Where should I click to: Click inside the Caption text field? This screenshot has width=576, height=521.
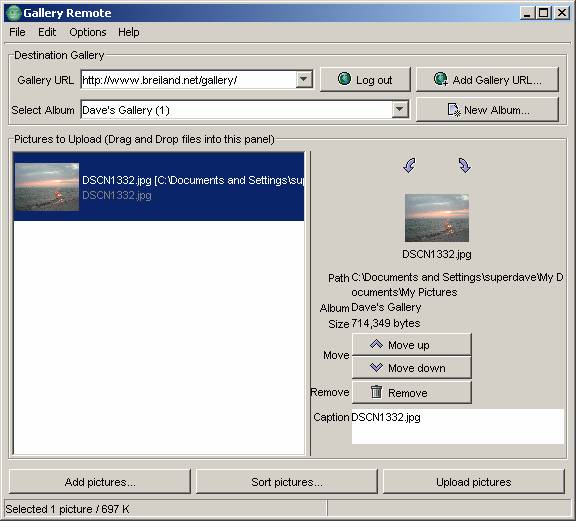(458, 426)
